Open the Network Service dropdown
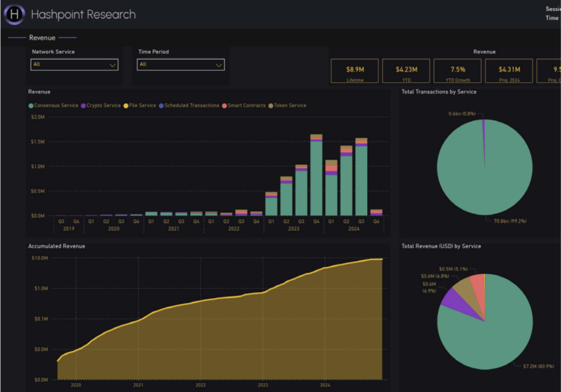 74,65
